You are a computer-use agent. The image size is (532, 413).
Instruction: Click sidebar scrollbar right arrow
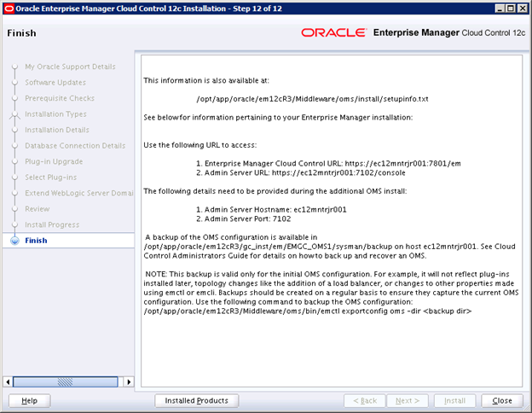[129, 381]
